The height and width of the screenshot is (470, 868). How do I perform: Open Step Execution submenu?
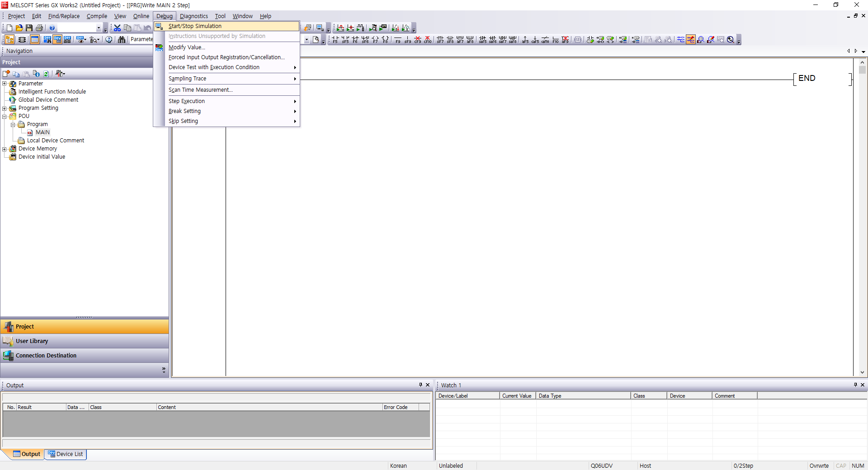[x=226, y=101]
